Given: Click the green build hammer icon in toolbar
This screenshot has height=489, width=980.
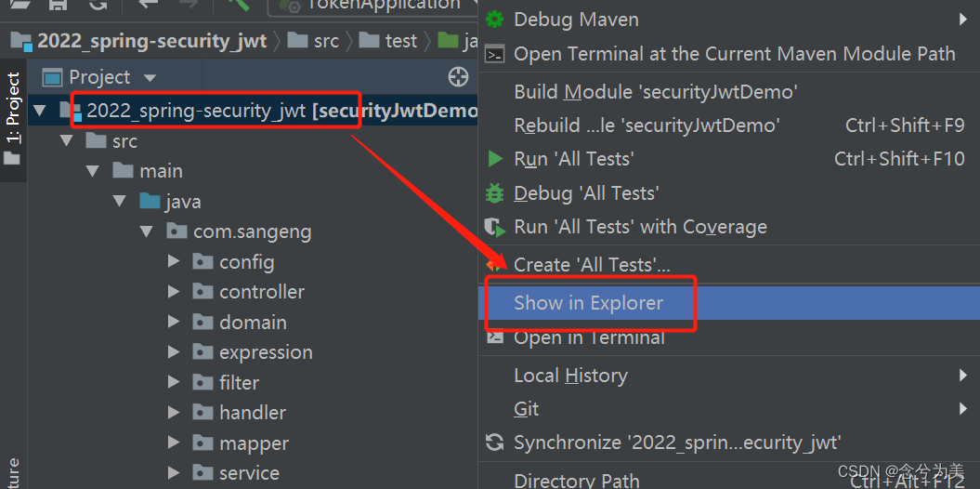Looking at the screenshot, I should coord(238,5).
